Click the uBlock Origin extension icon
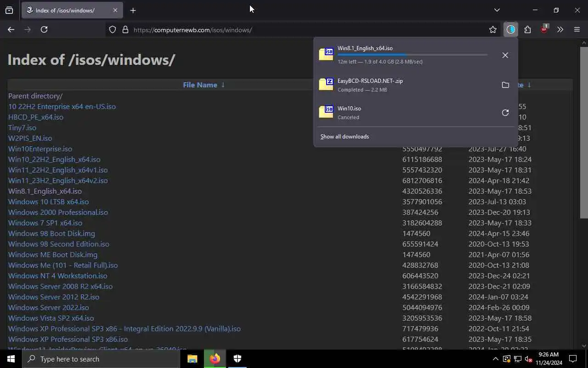The height and width of the screenshot is (368, 588). [544, 29]
